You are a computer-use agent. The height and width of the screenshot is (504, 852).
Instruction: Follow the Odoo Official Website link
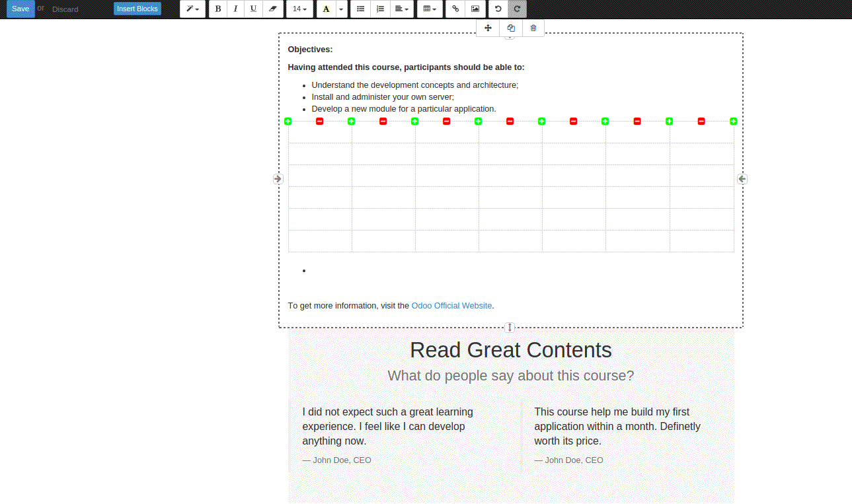click(x=451, y=306)
